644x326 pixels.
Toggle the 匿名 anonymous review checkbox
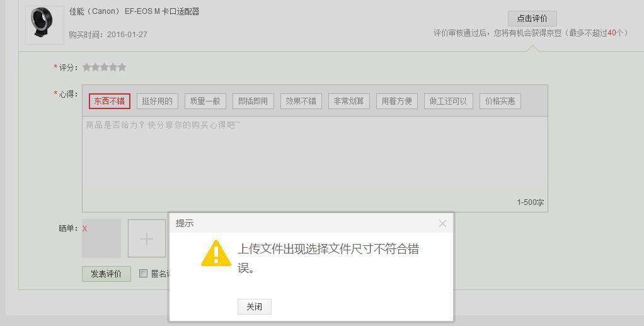coord(143,274)
